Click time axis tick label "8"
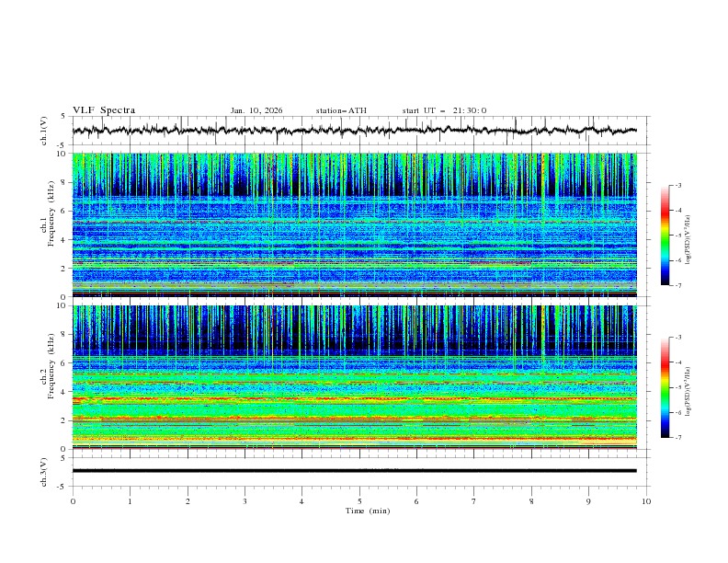The width and height of the screenshot is (728, 563). coord(531,501)
